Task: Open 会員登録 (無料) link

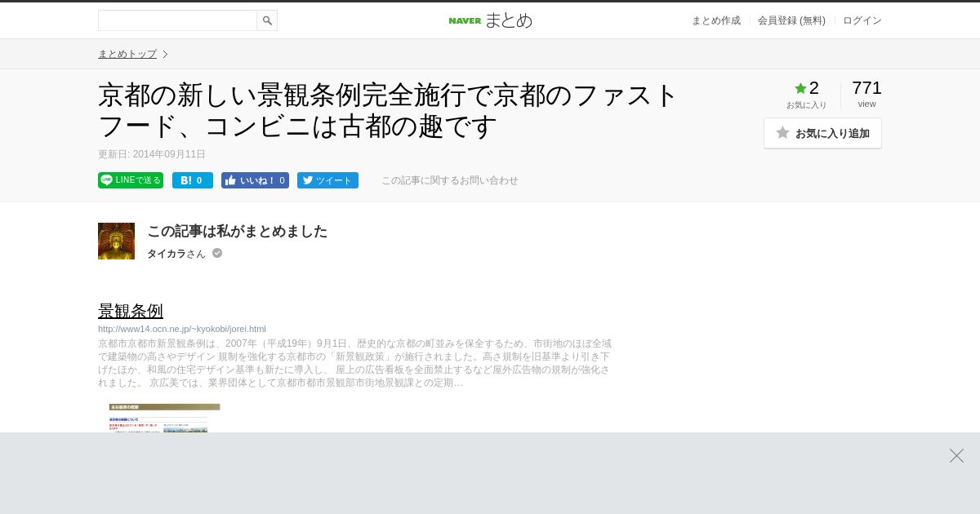Action: pos(791,20)
